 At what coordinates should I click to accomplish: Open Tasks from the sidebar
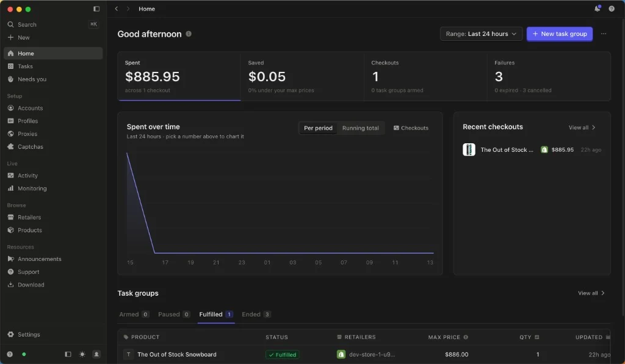click(53, 66)
